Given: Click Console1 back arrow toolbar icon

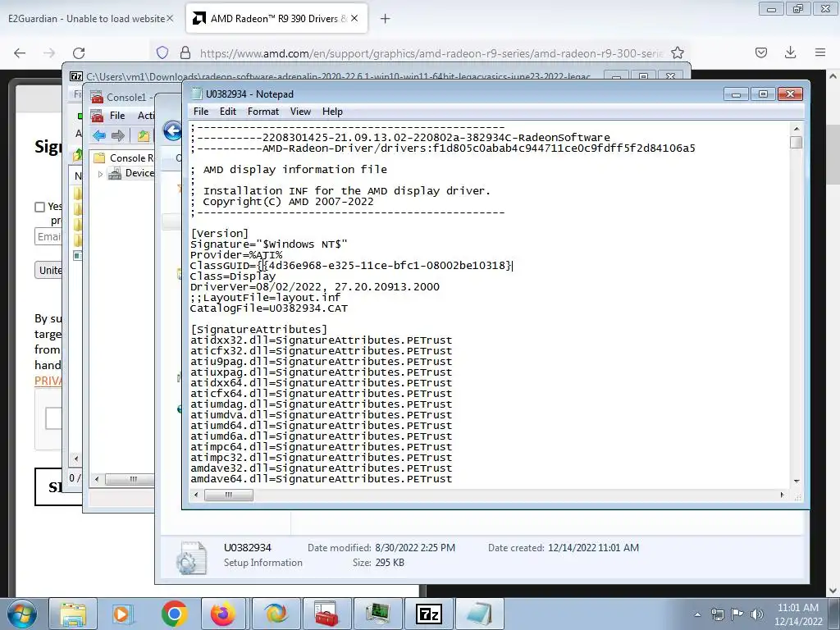Looking at the screenshot, I should point(99,135).
